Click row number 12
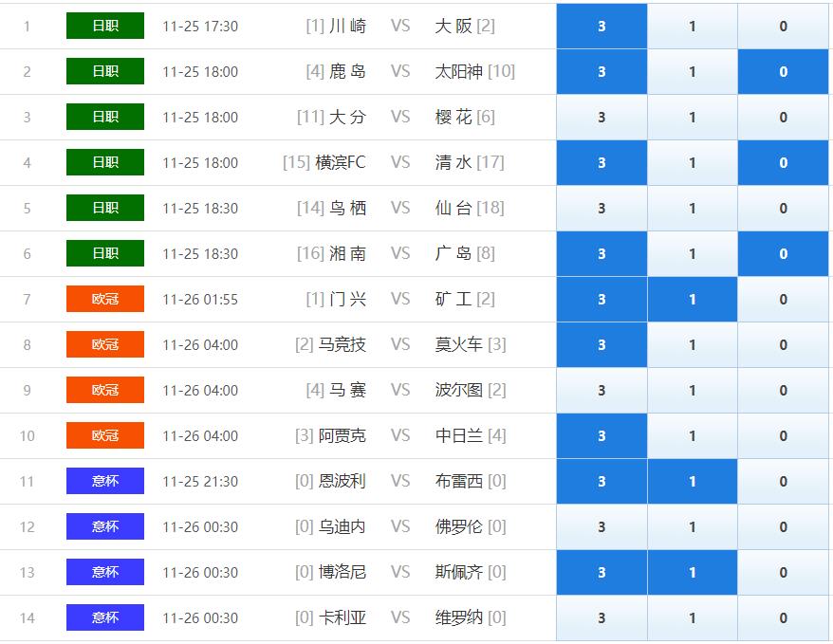833x644 pixels. (x=28, y=527)
